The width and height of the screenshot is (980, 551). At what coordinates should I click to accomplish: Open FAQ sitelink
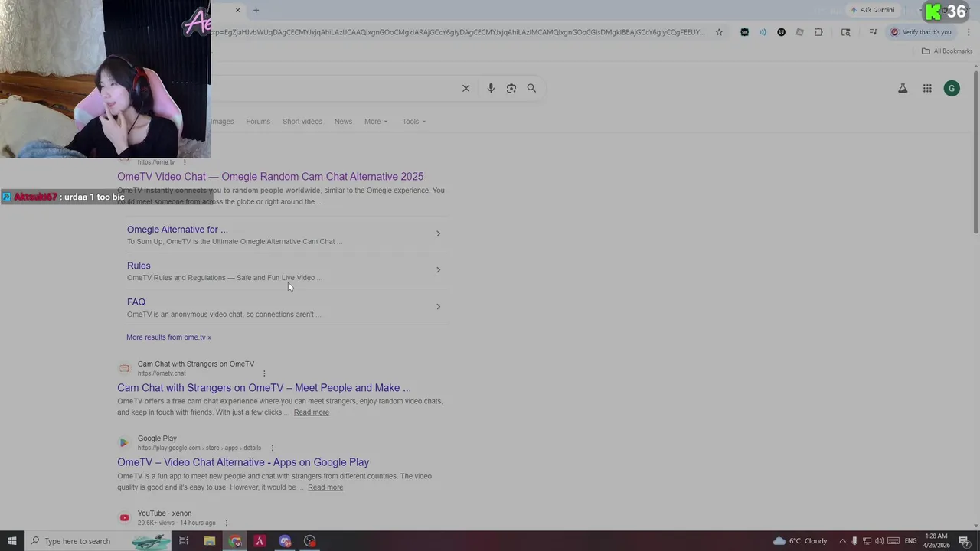[136, 302]
